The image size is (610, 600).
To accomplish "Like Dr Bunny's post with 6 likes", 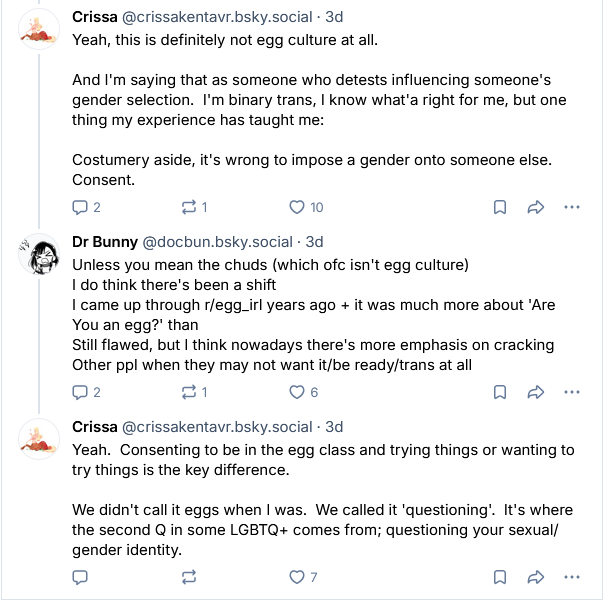I will [296, 392].
